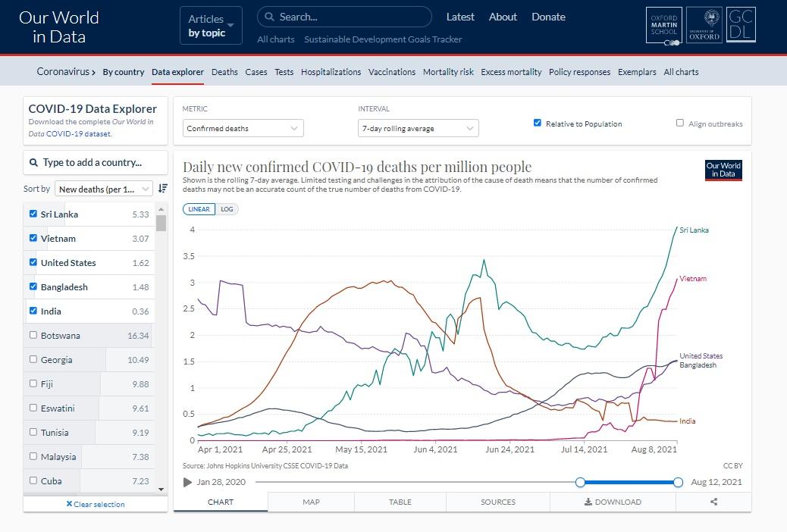
Task: Open the Deaths nav item
Action: pyautogui.click(x=224, y=72)
